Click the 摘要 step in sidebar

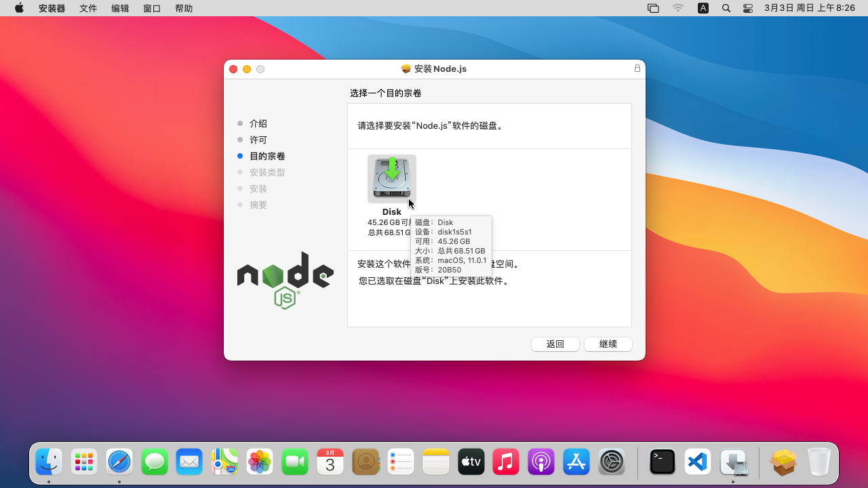pos(258,205)
